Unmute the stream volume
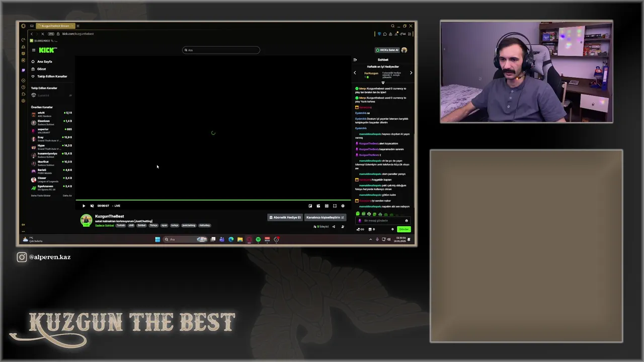644x362 pixels. 92,206
